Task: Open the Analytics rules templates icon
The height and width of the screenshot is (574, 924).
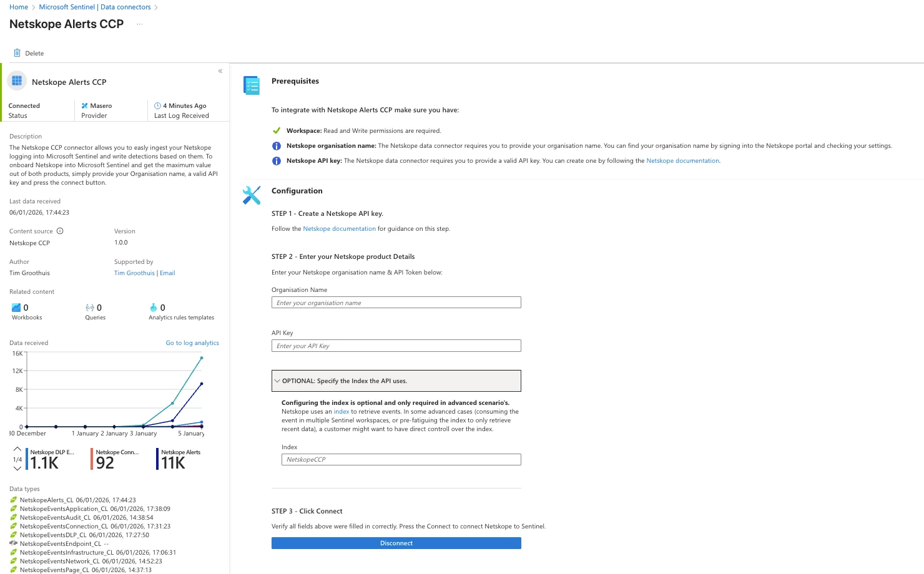Action: coord(154,308)
